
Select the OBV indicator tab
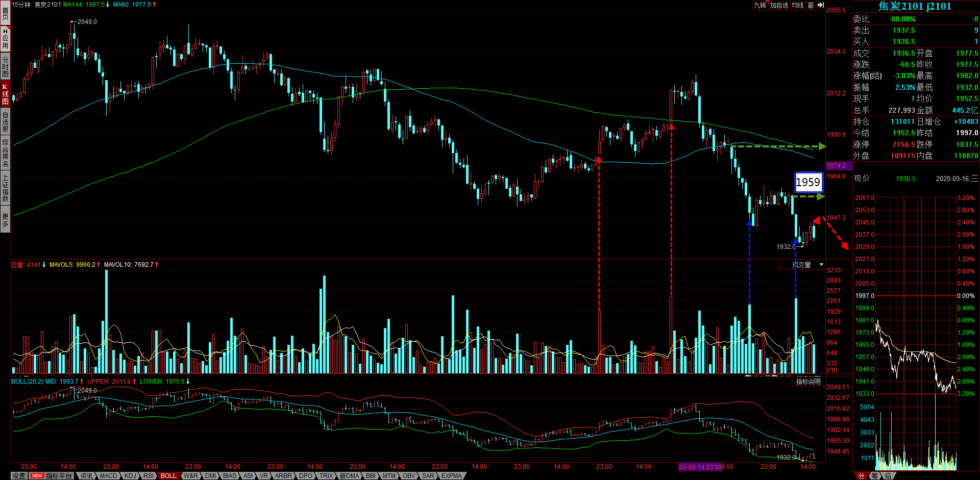coord(409,476)
